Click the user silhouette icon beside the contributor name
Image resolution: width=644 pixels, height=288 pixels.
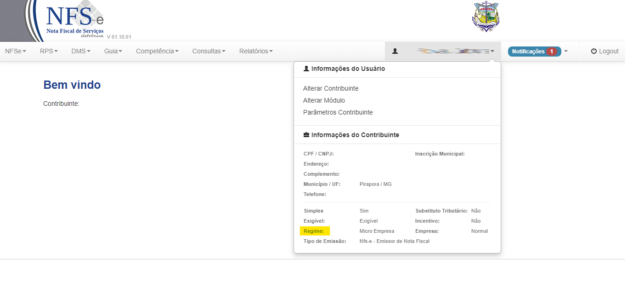point(395,51)
